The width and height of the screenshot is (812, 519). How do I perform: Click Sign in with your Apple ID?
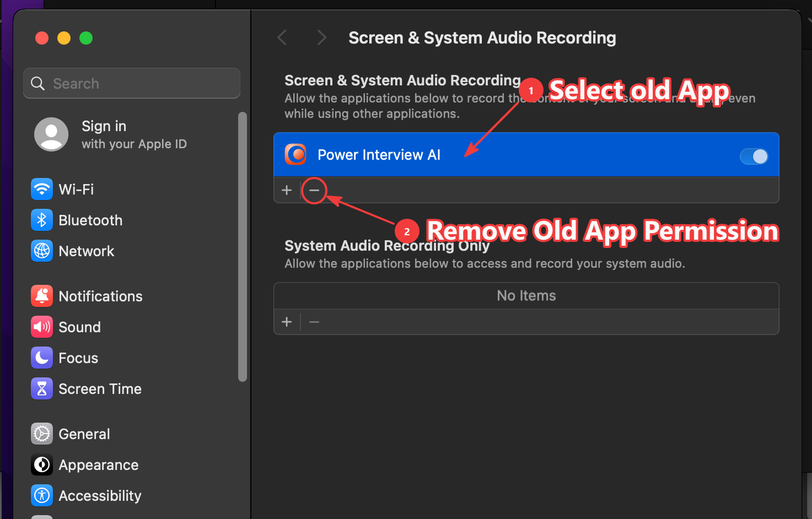tap(134, 134)
